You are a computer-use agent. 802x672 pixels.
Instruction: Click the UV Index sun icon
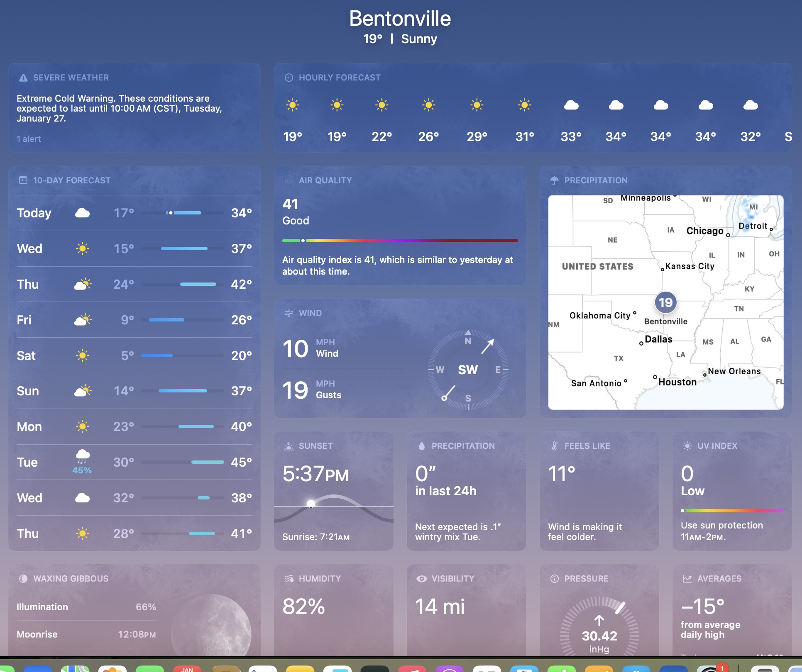(687, 446)
